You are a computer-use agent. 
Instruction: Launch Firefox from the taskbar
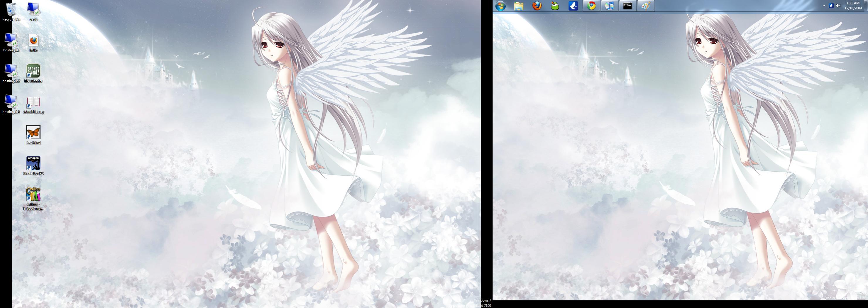pyautogui.click(x=537, y=6)
